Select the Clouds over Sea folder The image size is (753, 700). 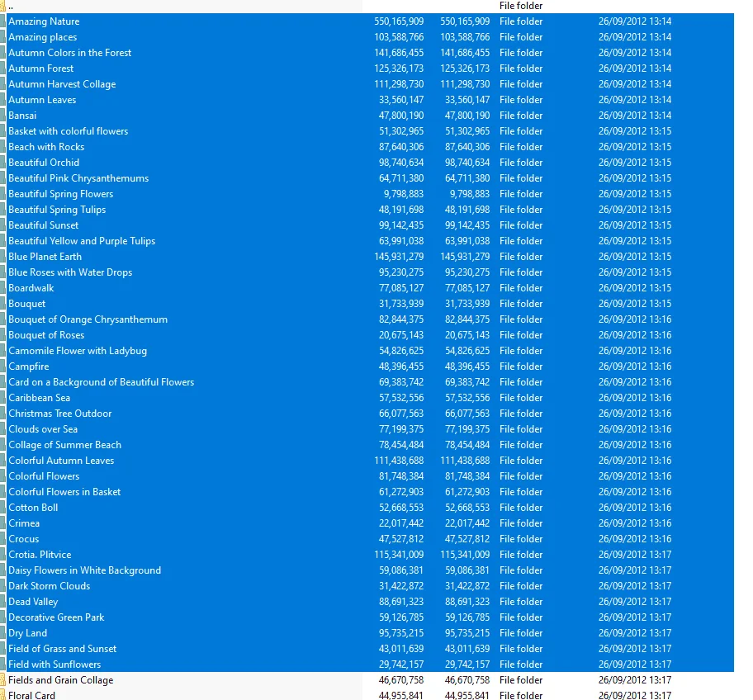[x=43, y=429]
